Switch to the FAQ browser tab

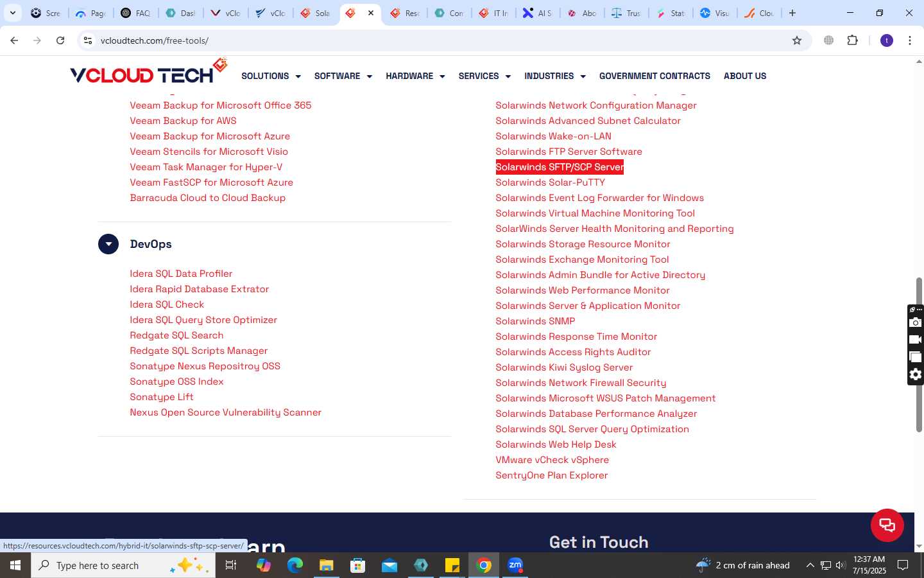(x=135, y=13)
